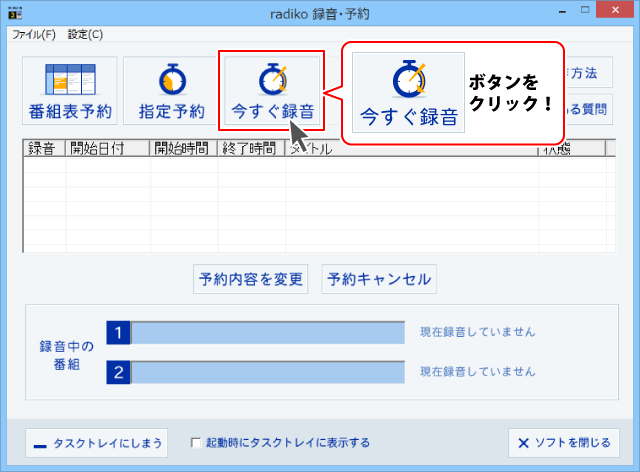Click the app icon in title bar
This screenshot has width=640, height=472.
(15, 13)
